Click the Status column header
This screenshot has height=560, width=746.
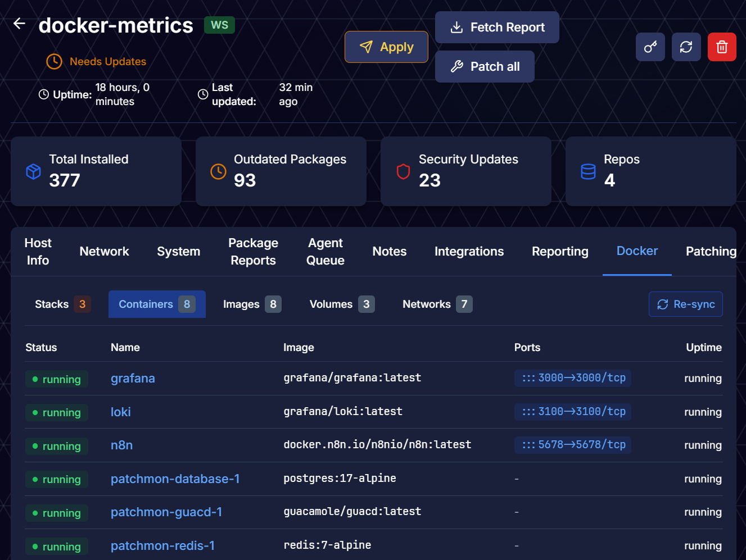click(41, 347)
